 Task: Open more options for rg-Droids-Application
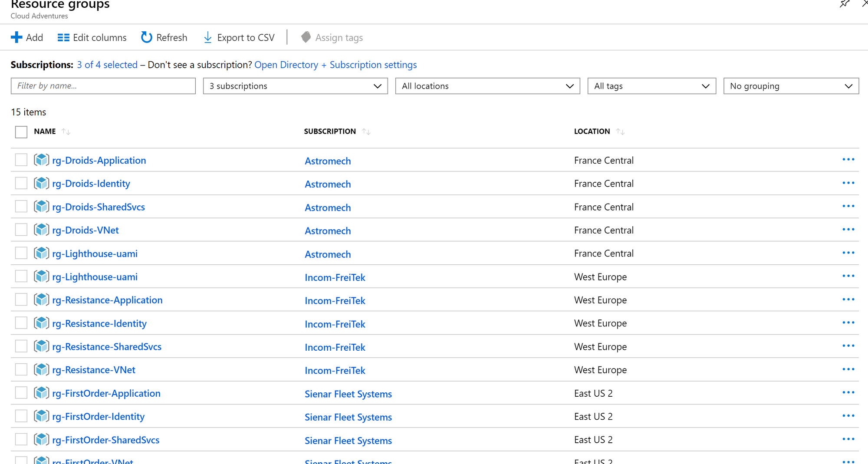point(848,160)
